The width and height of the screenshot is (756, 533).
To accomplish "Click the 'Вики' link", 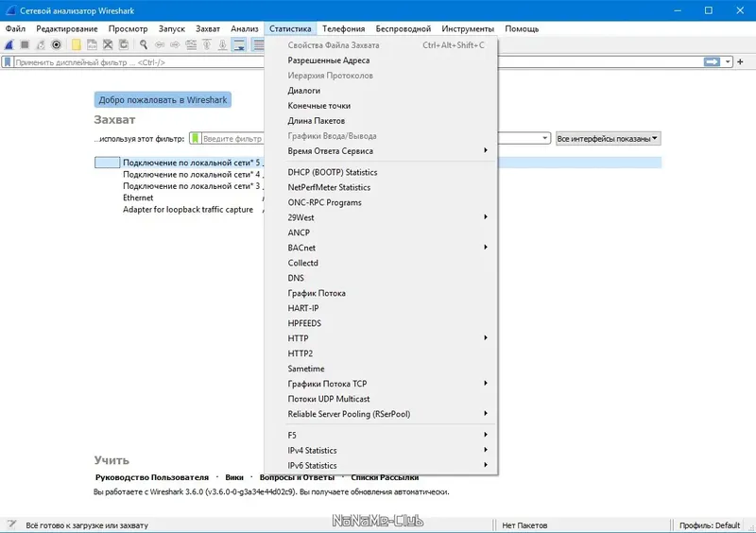I will click(x=234, y=477).
